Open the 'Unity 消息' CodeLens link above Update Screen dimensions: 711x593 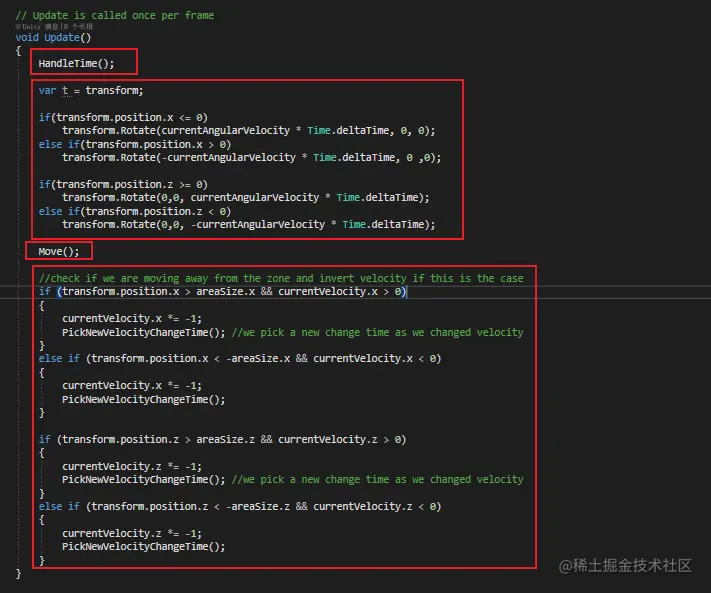tap(40, 27)
